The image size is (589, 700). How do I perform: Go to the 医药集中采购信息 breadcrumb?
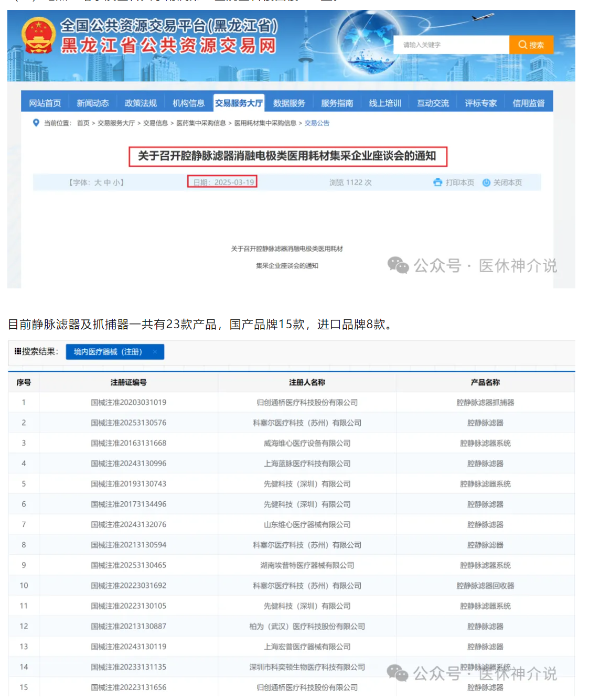201,123
